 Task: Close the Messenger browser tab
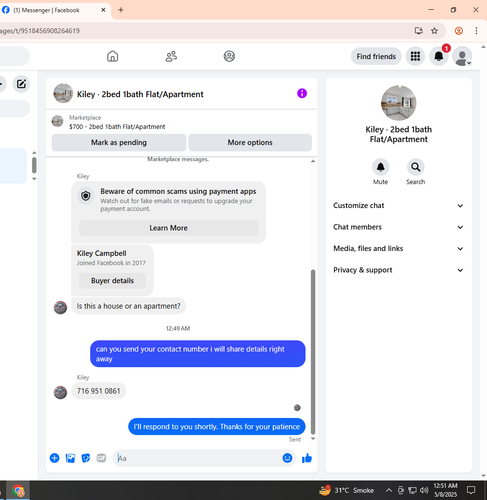click(103, 10)
